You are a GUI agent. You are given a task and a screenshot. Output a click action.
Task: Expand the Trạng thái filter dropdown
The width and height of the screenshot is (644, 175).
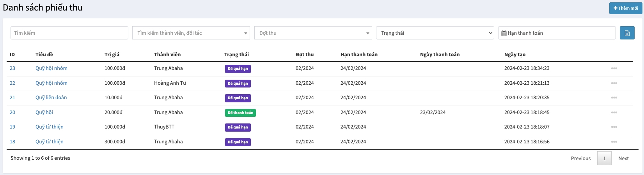[x=435, y=33]
